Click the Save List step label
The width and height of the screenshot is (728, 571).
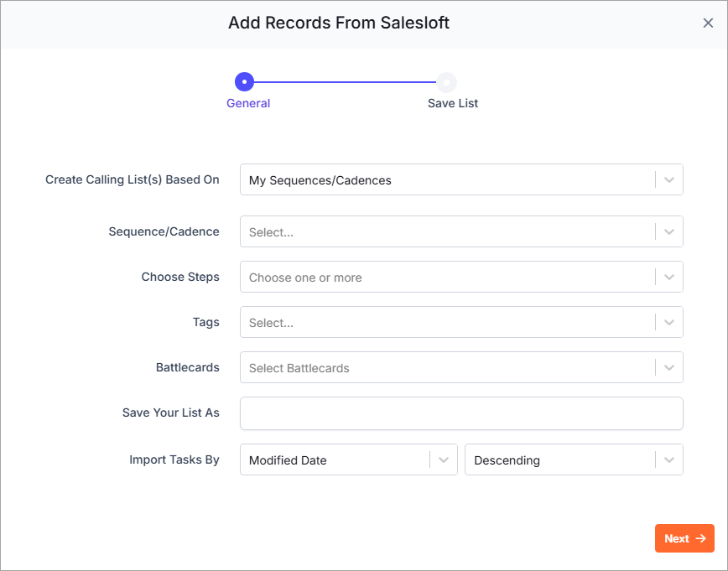pos(453,103)
